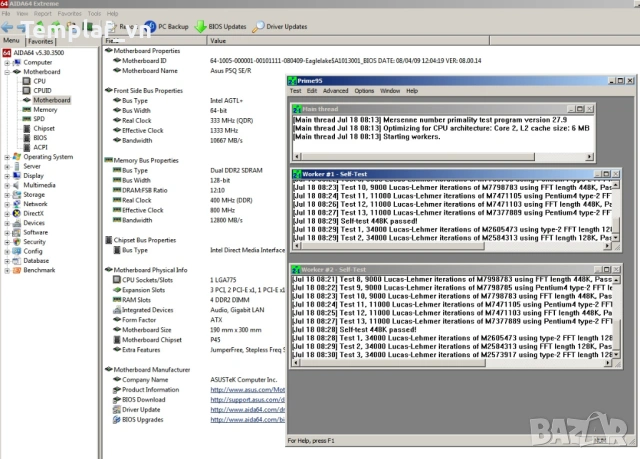Open the Product Information asus.com link
The width and height of the screenshot is (640, 459).
(247, 390)
